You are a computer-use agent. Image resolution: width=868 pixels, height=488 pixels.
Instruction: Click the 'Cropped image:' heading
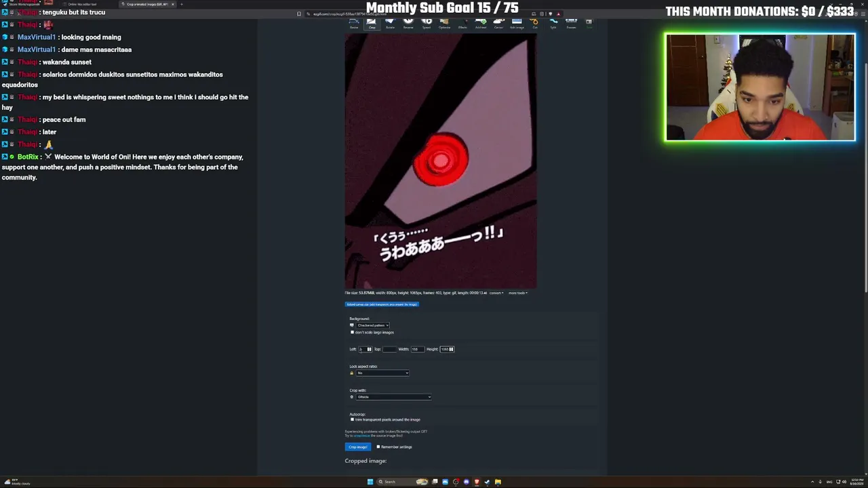pos(366,461)
